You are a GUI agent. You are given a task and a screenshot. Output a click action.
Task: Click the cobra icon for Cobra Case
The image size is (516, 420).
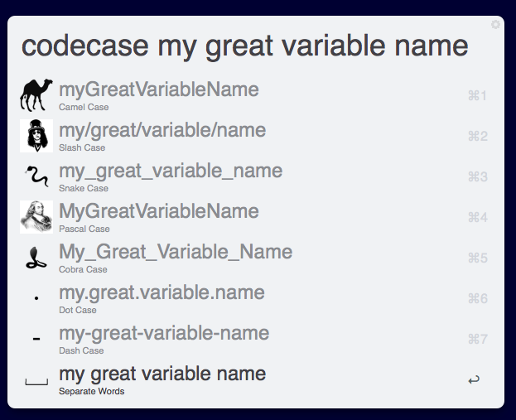click(x=36, y=258)
